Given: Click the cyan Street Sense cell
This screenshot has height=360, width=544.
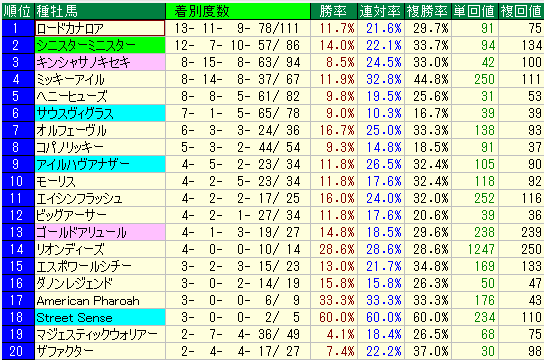Looking at the screenshot, I should [x=100, y=317].
